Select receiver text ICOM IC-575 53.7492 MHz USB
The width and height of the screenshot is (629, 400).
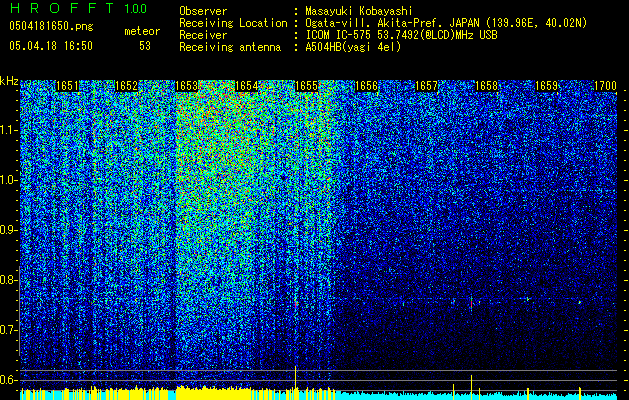click(x=401, y=35)
